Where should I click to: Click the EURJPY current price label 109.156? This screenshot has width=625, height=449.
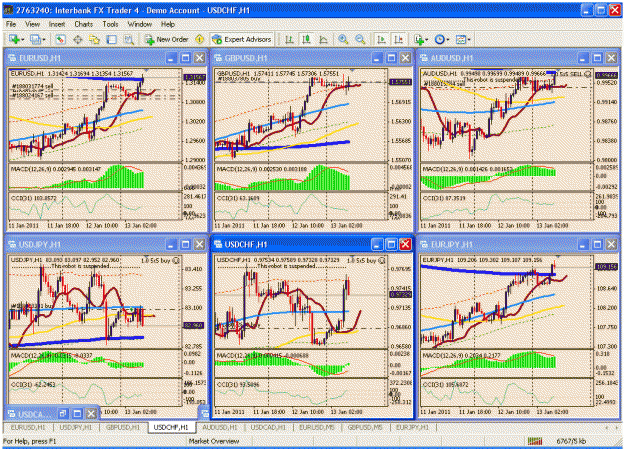click(606, 266)
